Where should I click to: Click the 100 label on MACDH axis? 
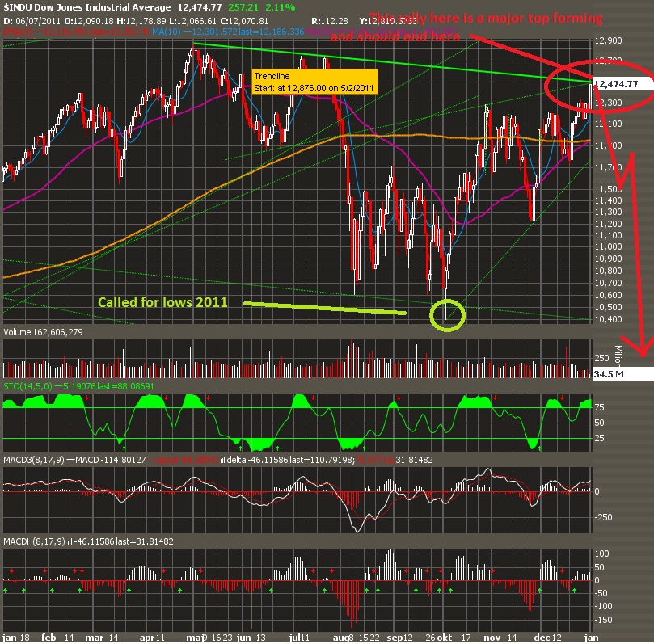click(x=602, y=554)
